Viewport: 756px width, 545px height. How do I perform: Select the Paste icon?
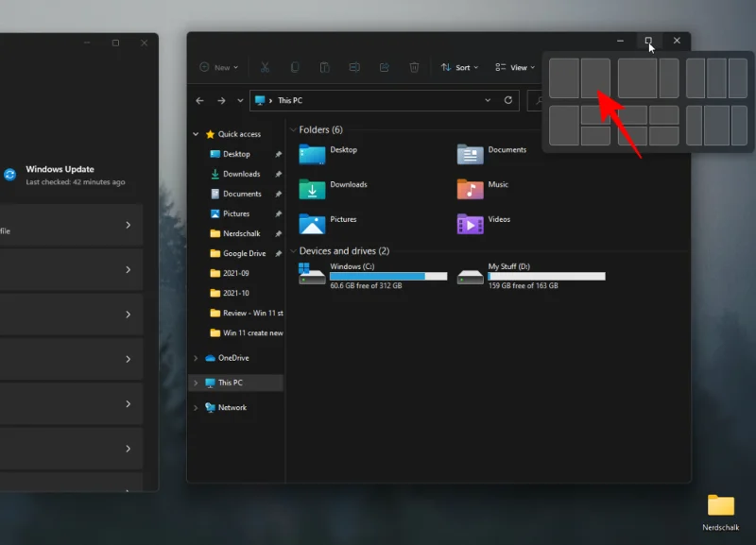[x=324, y=67]
